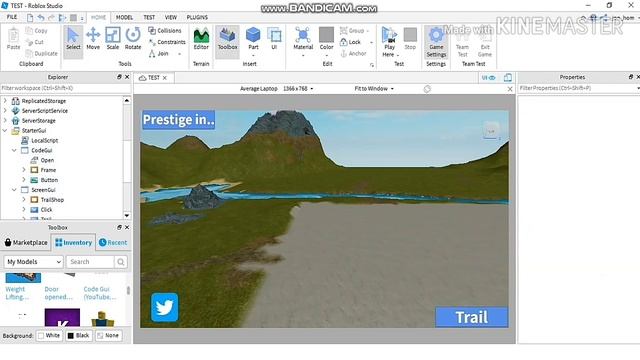Open Game Settings

[x=436, y=42]
